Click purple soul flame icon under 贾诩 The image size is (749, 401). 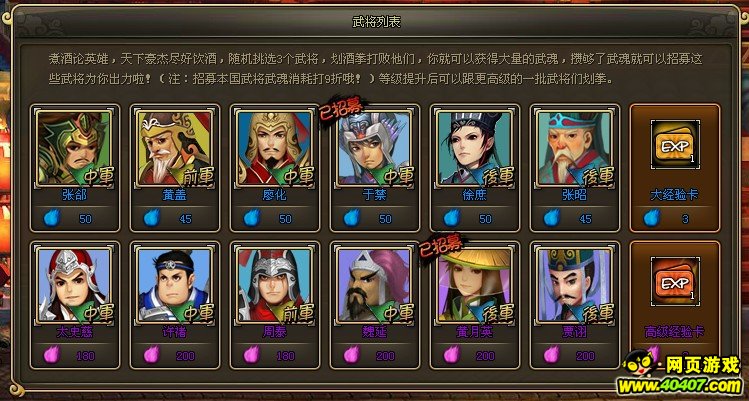tap(551, 355)
